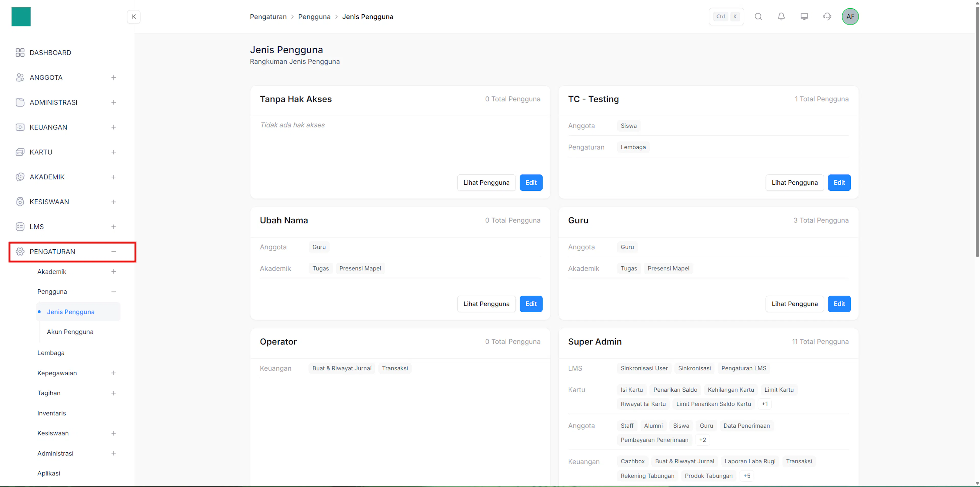Click Pengguna breadcrumb link
Image resolution: width=980 pixels, height=487 pixels.
pos(314,17)
